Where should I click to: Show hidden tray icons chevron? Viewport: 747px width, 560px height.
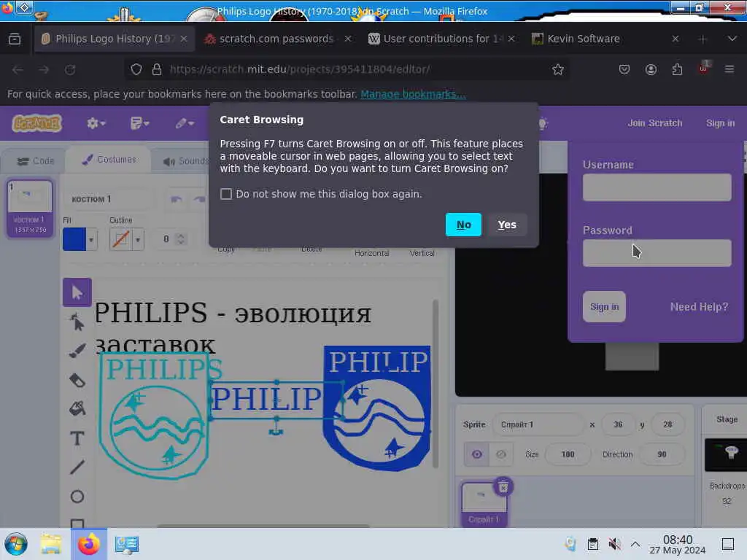635,544
